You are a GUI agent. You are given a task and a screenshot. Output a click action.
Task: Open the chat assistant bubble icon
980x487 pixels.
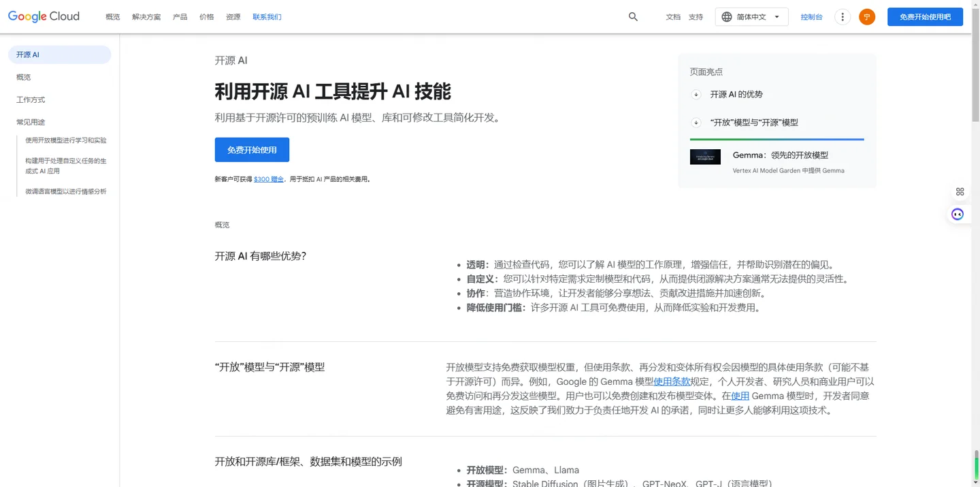pyautogui.click(x=958, y=214)
